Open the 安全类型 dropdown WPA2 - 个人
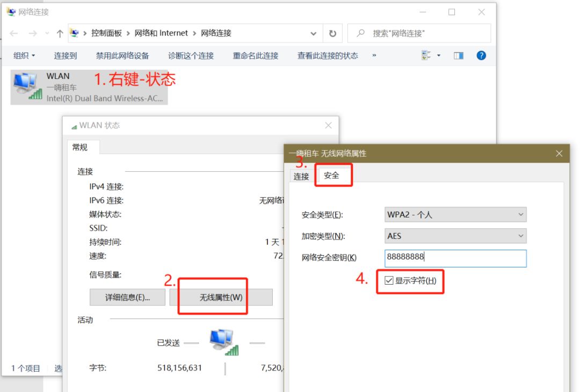The width and height of the screenshot is (580, 392). point(455,214)
